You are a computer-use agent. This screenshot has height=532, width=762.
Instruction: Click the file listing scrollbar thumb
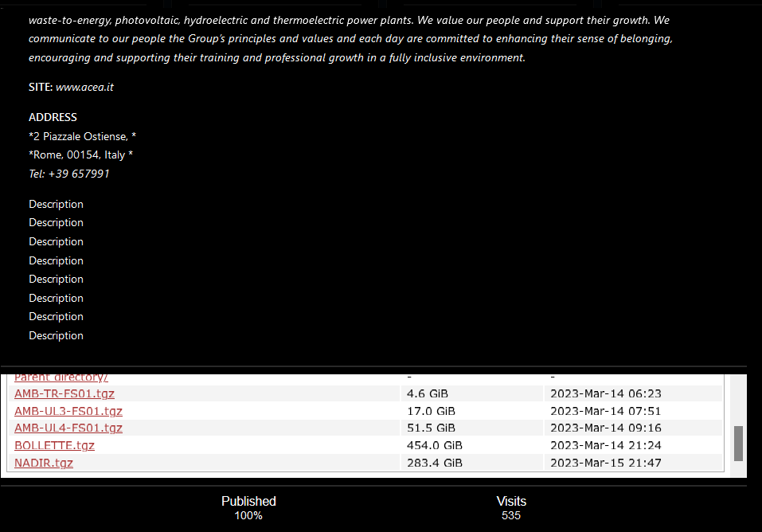pyautogui.click(x=738, y=443)
